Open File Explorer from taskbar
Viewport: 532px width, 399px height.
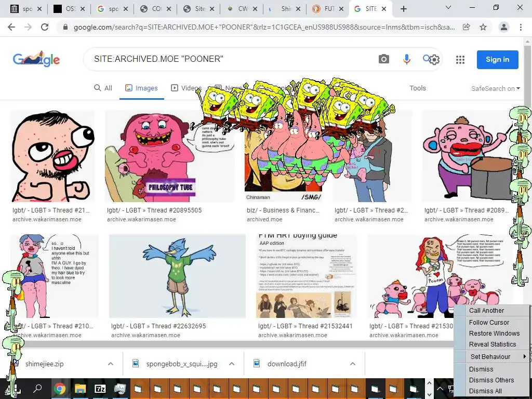[x=81, y=389]
